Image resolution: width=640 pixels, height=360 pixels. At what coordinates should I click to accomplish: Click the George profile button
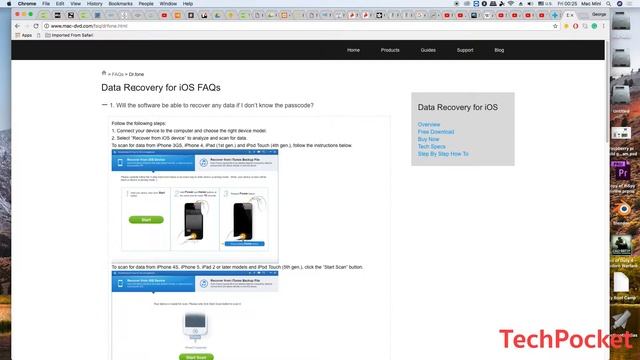click(x=599, y=14)
